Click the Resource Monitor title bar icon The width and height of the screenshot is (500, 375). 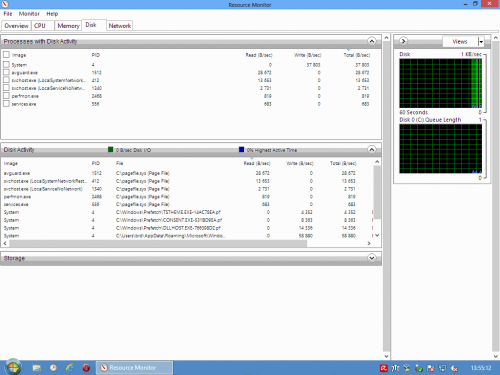(5, 4)
